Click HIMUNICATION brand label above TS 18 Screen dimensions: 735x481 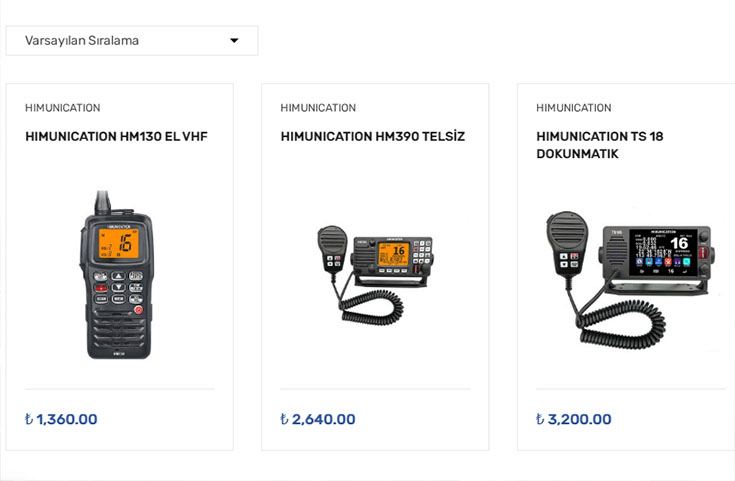[x=574, y=108]
